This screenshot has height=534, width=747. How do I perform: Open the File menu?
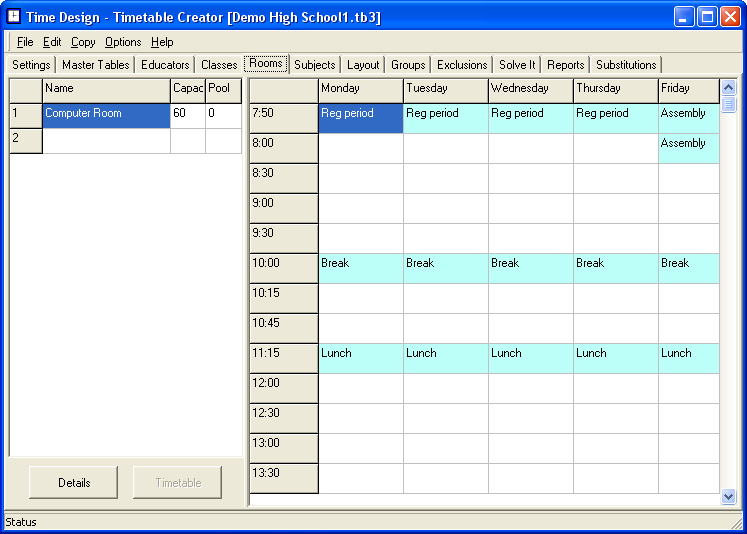(25, 42)
